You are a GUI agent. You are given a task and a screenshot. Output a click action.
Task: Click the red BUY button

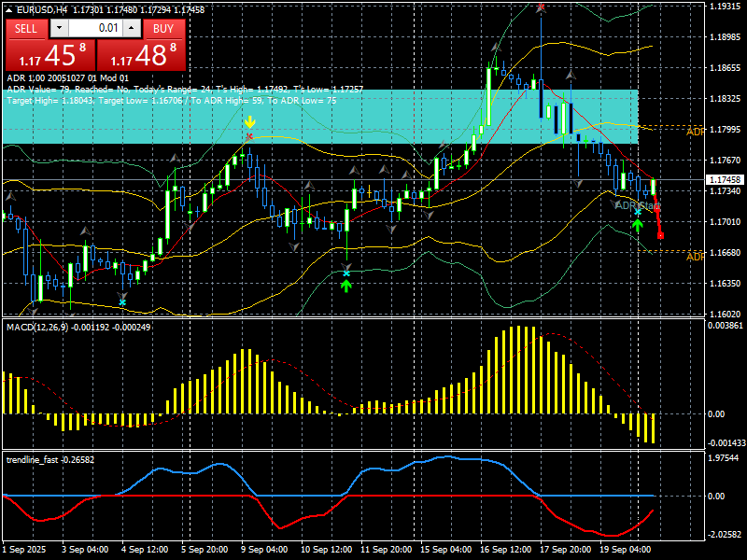click(163, 29)
